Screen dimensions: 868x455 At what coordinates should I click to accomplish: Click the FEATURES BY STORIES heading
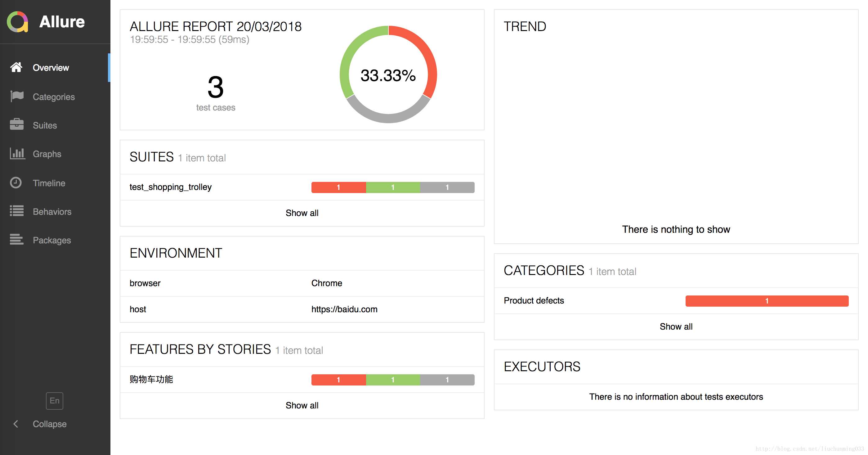click(200, 349)
